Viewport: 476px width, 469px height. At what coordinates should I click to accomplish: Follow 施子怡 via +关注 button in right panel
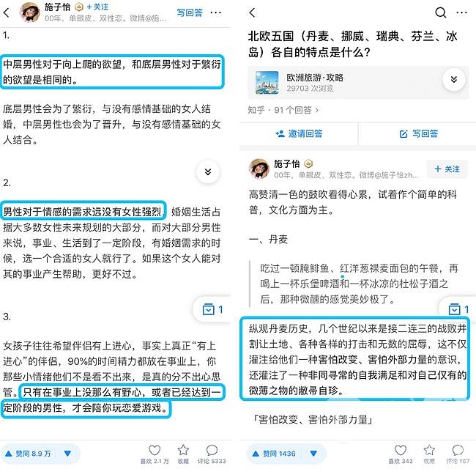pos(447,169)
